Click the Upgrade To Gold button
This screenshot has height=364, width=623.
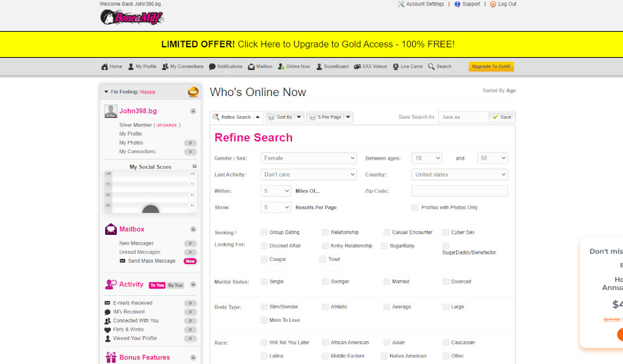click(491, 67)
